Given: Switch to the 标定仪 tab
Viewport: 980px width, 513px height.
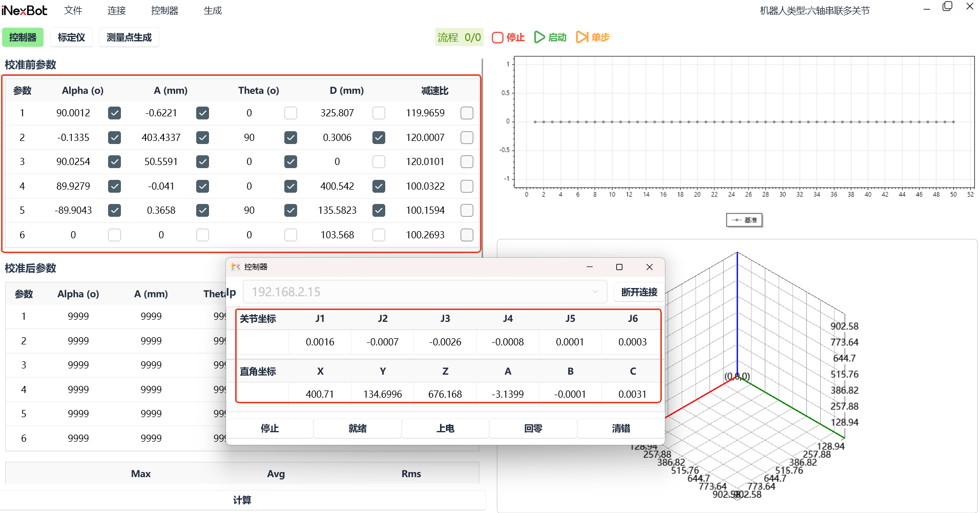Looking at the screenshot, I should tap(71, 37).
